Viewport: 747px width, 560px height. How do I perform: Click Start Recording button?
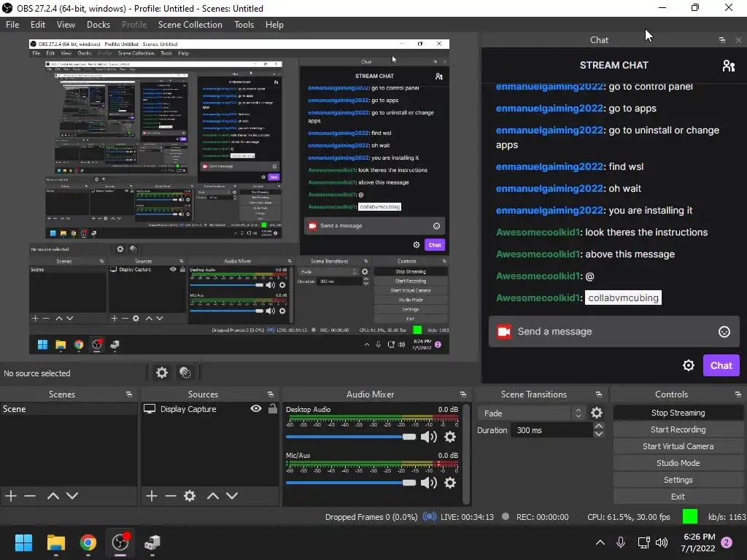(678, 429)
